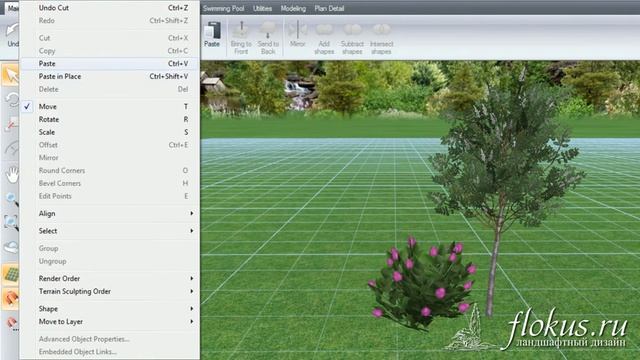Choose Paste in Place
Viewport: 640px width, 360px height.
(110, 76)
